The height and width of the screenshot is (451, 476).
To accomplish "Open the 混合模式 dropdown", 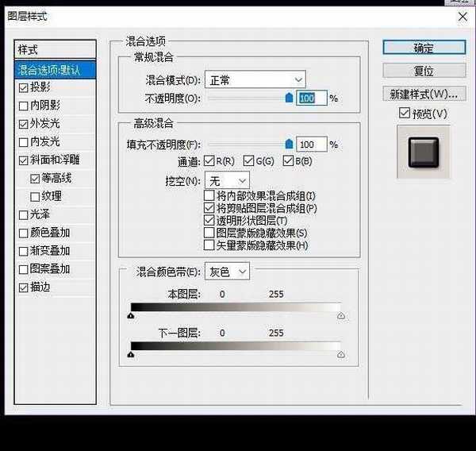I will pyautogui.click(x=255, y=79).
